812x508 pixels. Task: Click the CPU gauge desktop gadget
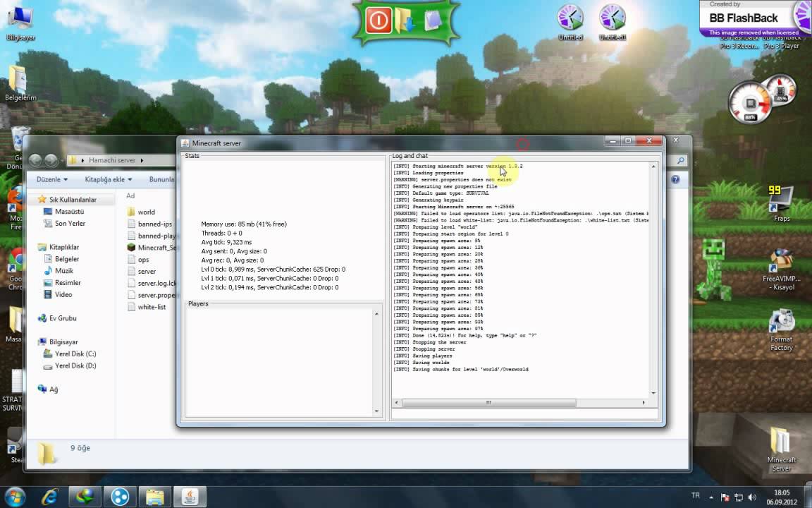click(749, 102)
